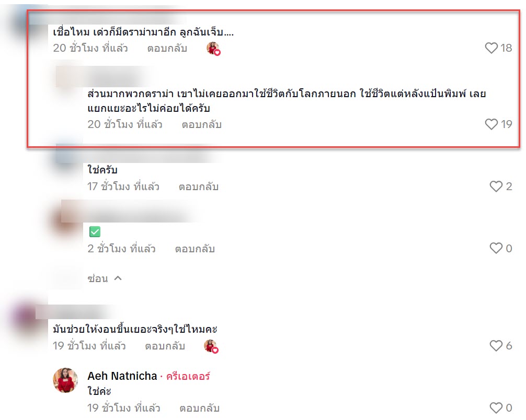526x420 pixels.
Task: Like the 'ใช่ครับ' reply heart
Action: (496, 186)
